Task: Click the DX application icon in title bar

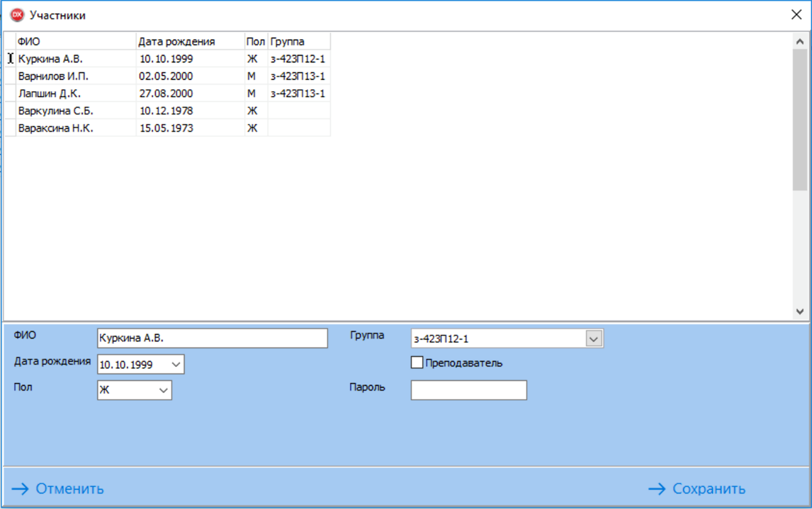Action: pyautogui.click(x=17, y=15)
